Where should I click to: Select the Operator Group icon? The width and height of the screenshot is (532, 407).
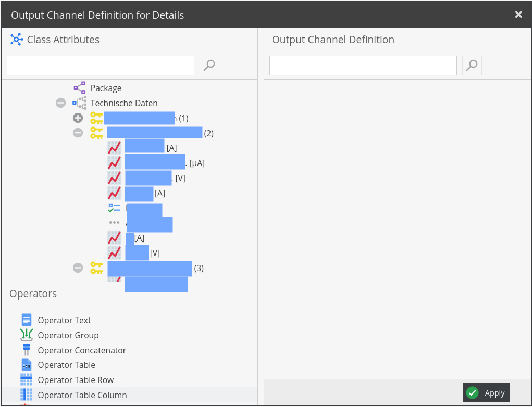27,335
